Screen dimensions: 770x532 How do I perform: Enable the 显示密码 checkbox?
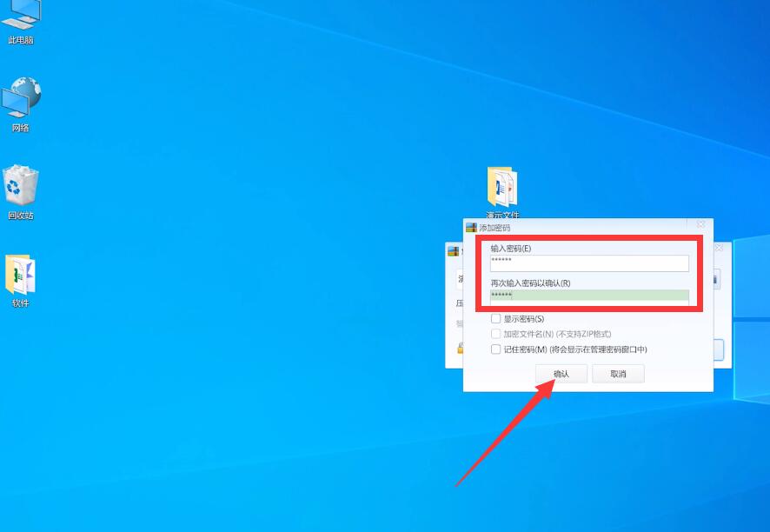(x=496, y=319)
